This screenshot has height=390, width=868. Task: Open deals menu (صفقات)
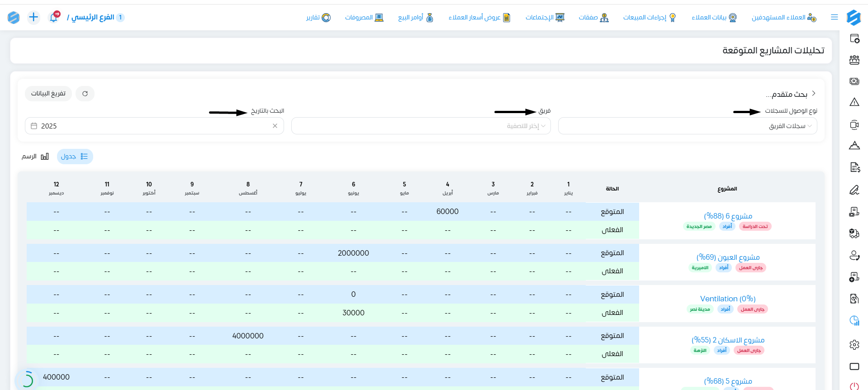click(594, 17)
